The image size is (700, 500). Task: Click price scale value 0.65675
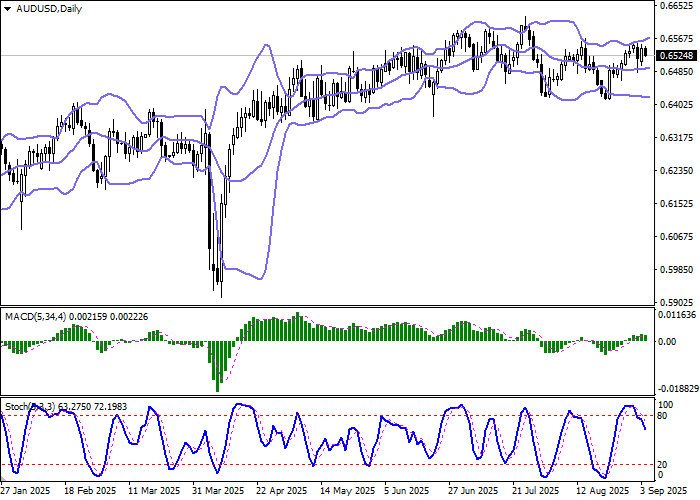point(677,39)
